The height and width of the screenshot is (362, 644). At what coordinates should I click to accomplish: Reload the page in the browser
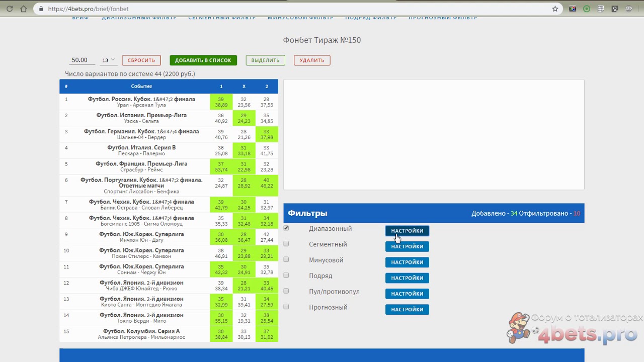tap(11, 9)
